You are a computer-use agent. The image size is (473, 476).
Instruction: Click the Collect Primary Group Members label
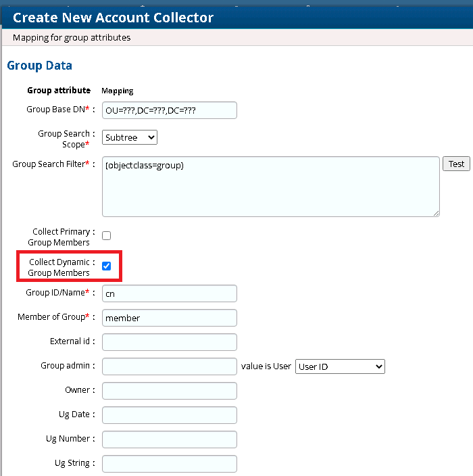click(59, 237)
